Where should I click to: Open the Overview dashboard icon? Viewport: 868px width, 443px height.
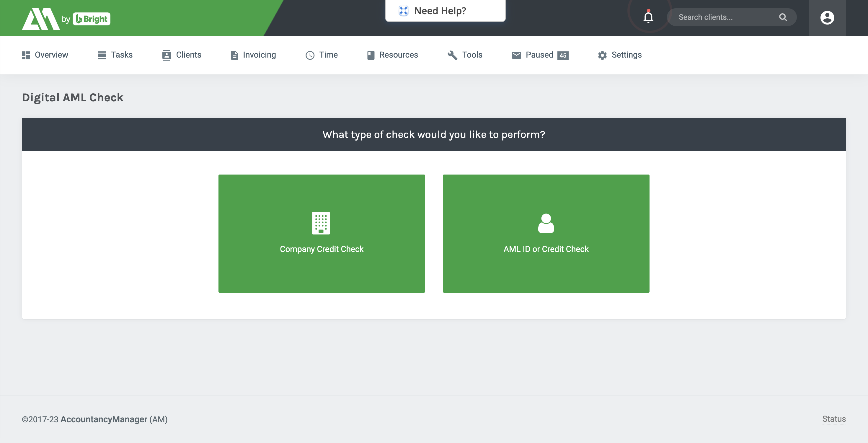click(x=26, y=55)
